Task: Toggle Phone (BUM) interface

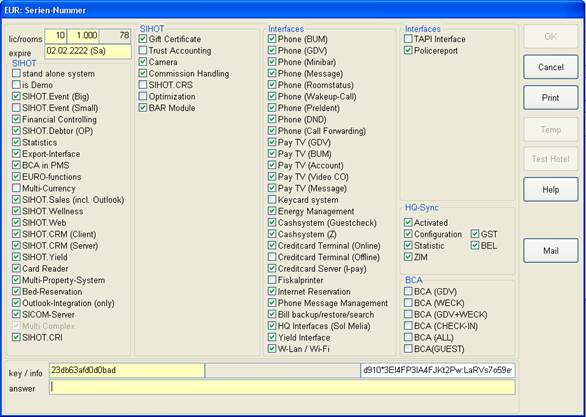Action: 272,39
